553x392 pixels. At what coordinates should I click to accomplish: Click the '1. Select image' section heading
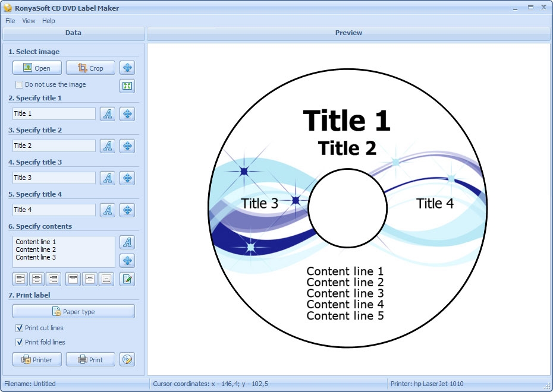click(x=34, y=52)
